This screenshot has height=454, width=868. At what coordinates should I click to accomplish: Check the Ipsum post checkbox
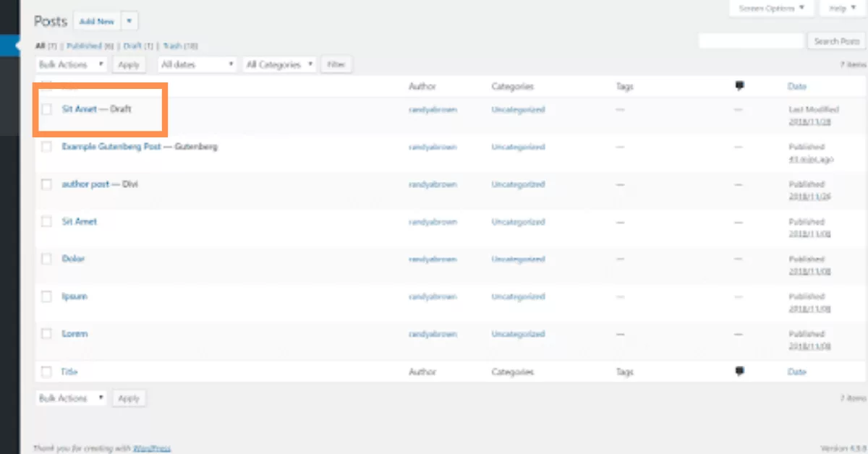pyautogui.click(x=47, y=296)
